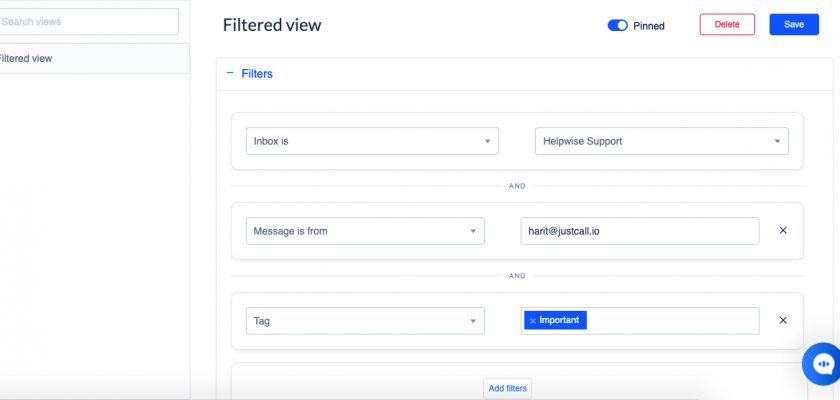This screenshot has width=840, height=400.
Task: Collapse the Filters section minus icon
Action: tap(230, 73)
